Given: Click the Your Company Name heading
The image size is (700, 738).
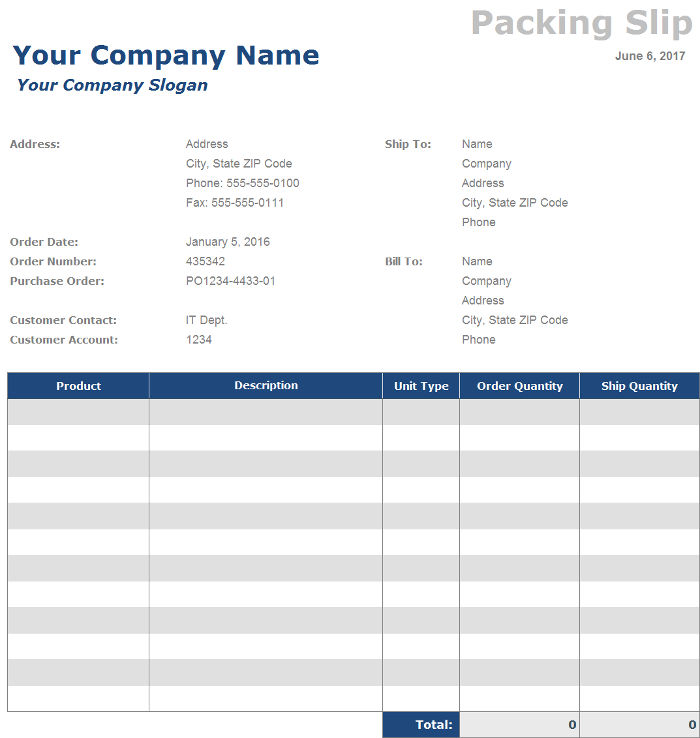Looking at the screenshot, I should 166,55.
